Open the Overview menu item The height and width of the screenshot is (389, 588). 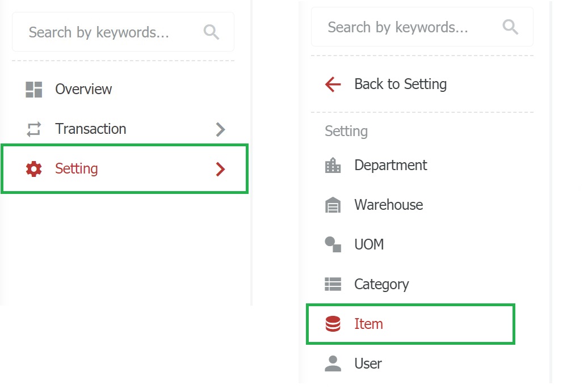pyautogui.click(x=83, y=90)
